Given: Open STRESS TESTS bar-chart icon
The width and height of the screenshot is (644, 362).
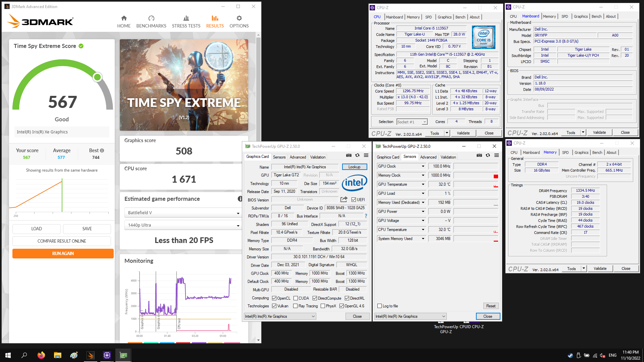Looking at the screenshot, I should tap(186, 18).
